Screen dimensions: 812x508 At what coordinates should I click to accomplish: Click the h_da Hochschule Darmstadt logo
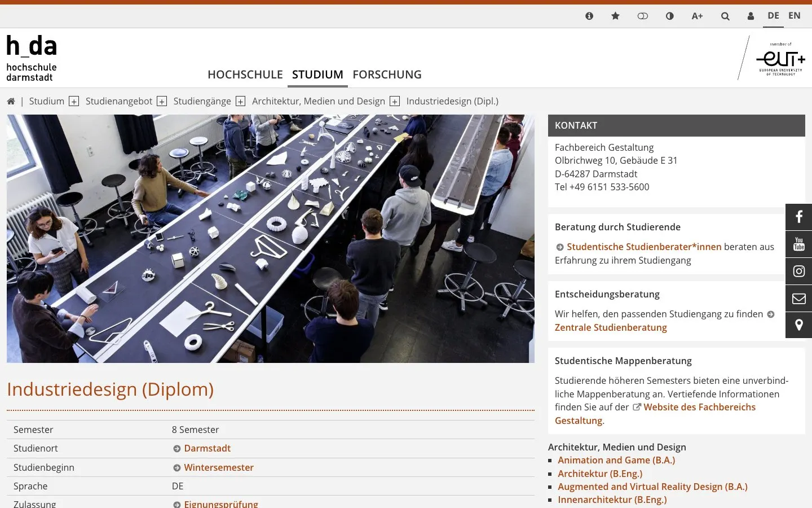[32, 58]
